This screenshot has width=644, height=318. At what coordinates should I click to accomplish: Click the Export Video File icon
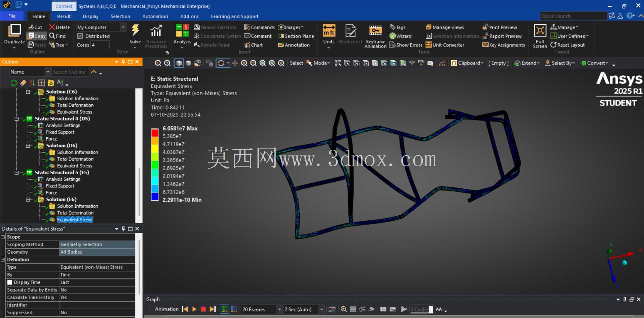332,309
